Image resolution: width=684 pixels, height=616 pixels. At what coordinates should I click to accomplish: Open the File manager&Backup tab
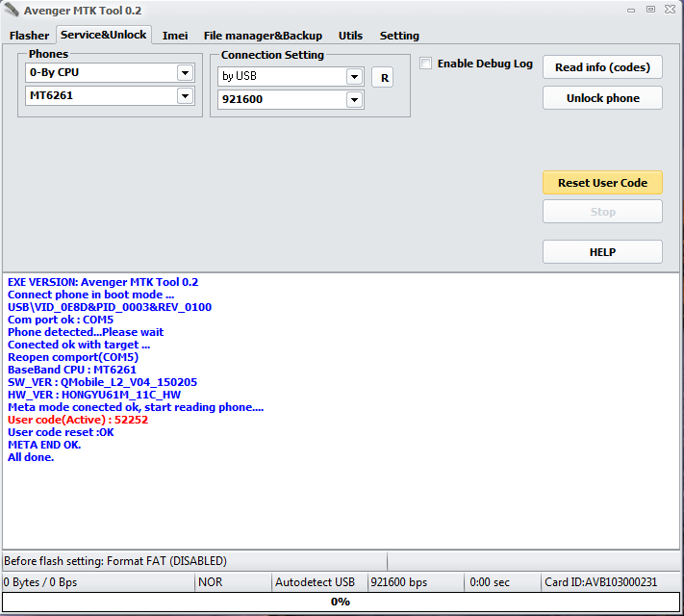click(x=263, y=36)
